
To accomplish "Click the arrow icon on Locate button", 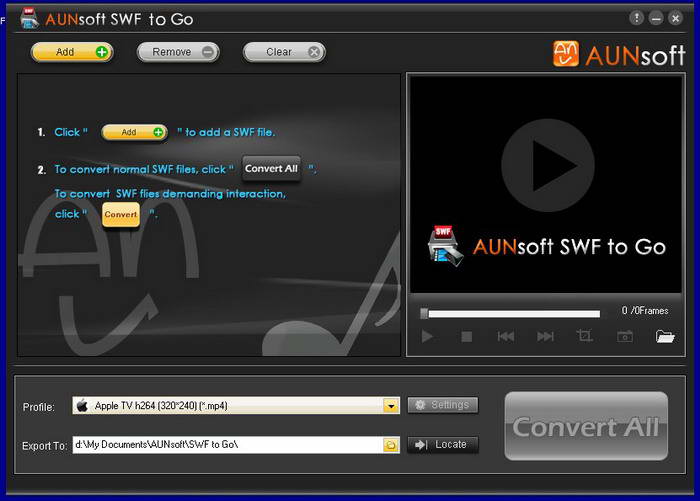I will (421, 445).
